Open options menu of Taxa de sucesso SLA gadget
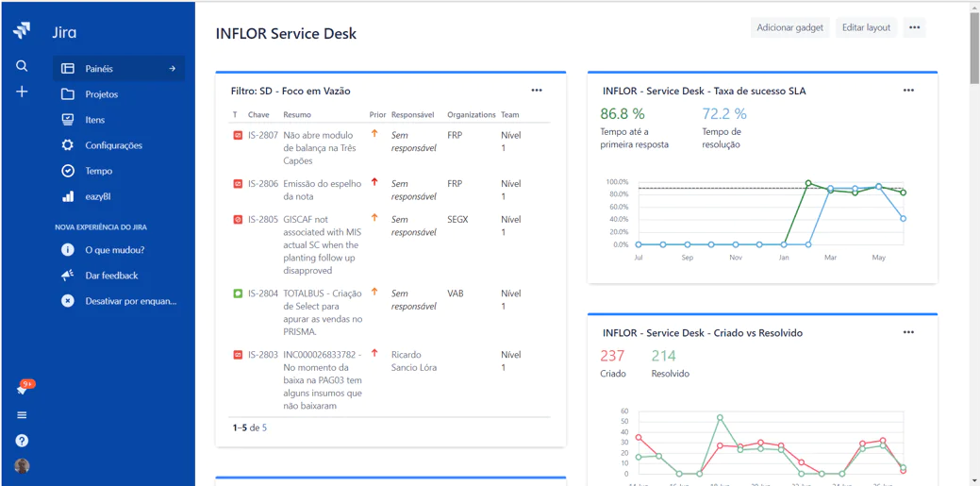 [x=908, y=91]
